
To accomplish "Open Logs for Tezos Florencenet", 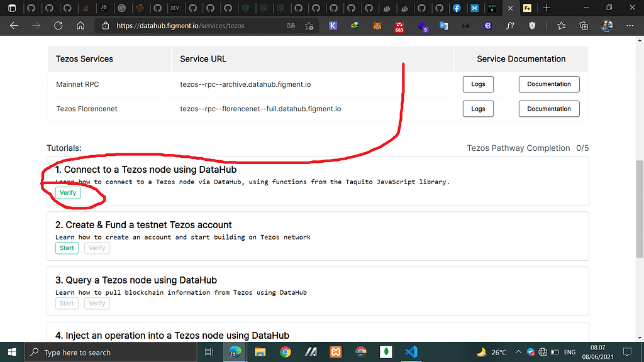I will 478,109.
